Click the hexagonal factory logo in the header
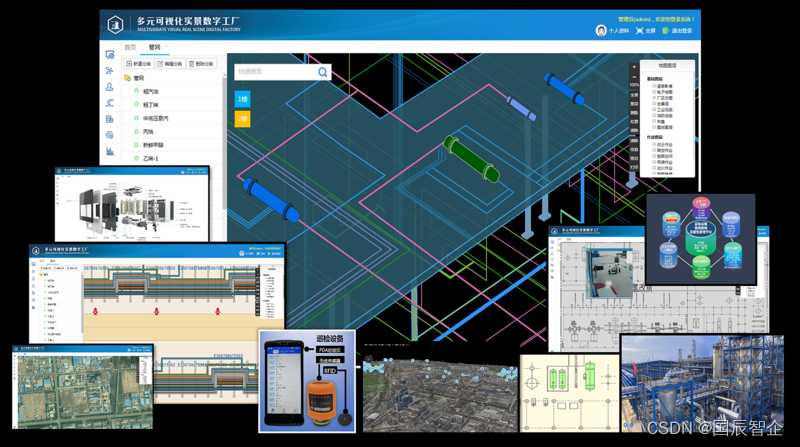800x447 pixels. click(x=116, y=24)
